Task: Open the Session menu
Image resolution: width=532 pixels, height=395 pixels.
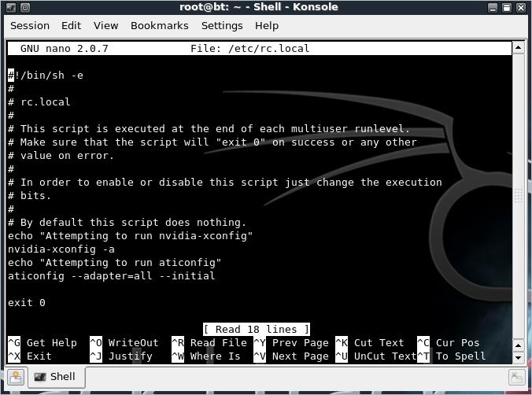Action: 30,26
